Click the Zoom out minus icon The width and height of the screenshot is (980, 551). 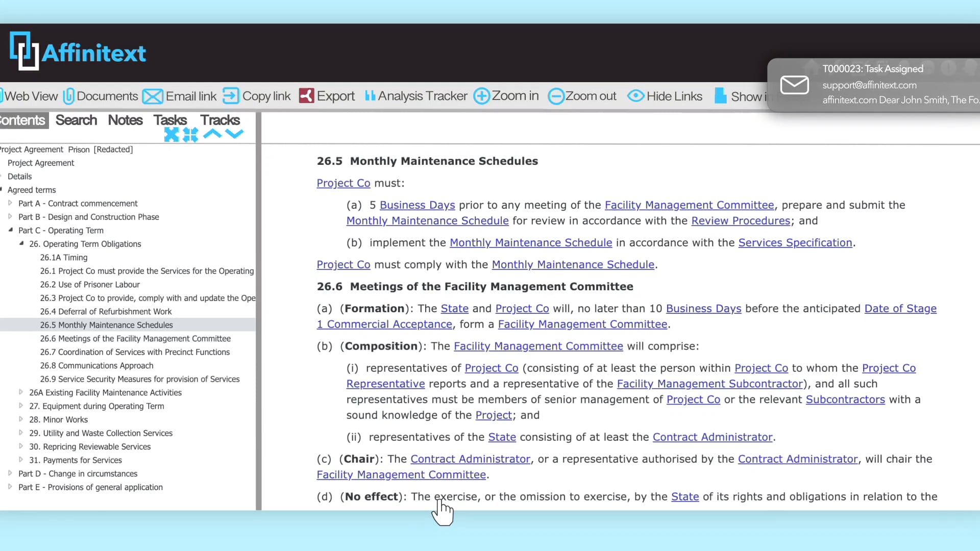(556, 96)
